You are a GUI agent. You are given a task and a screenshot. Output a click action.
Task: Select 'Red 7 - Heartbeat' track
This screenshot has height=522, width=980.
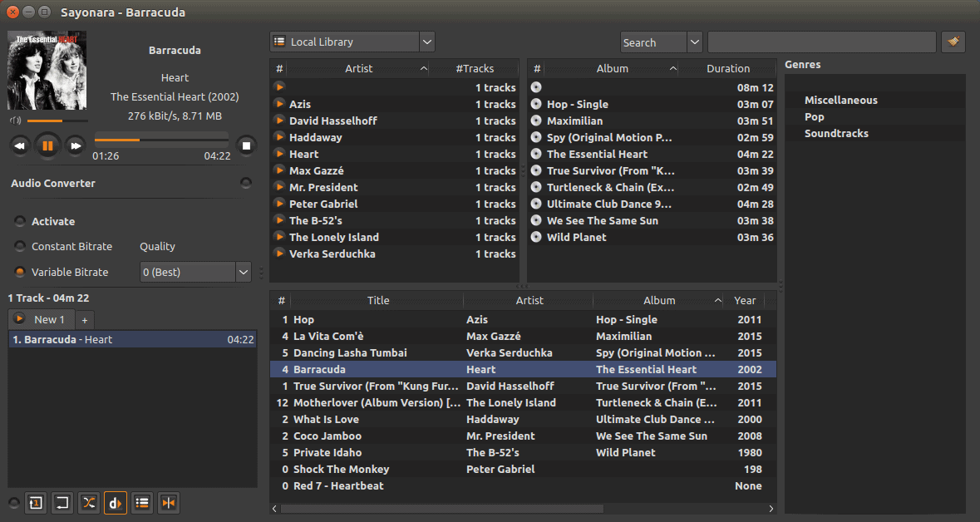(x=523, y=485)
